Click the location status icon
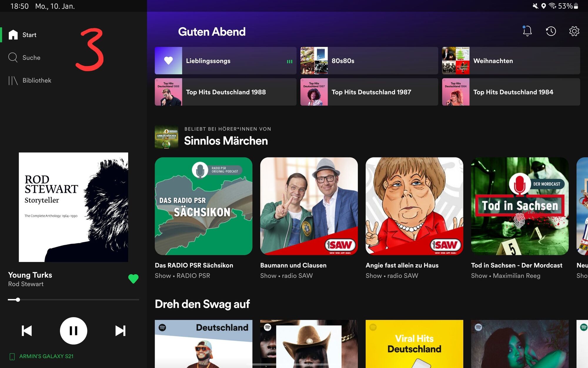The height and width of the screenshot is (368, 588). pyautogui.click(x=544, y=6)
